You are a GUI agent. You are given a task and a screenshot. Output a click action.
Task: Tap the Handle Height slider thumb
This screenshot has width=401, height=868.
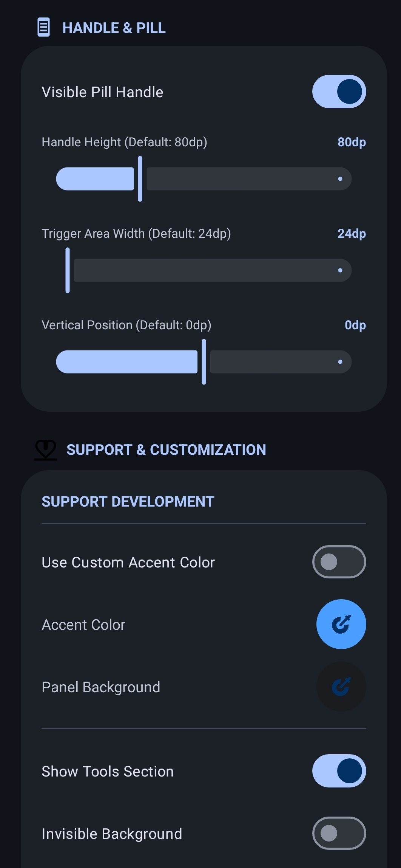click(140, 179)
